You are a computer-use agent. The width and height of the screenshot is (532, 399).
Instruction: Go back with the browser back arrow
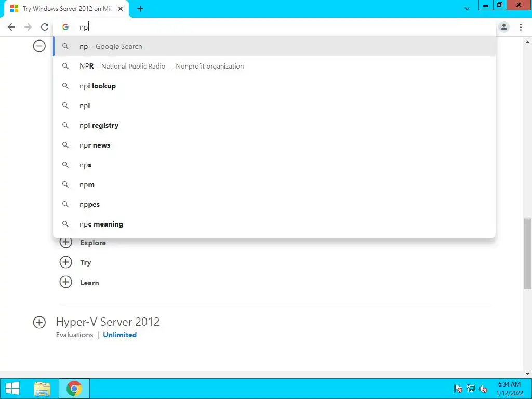coord(11,27)
